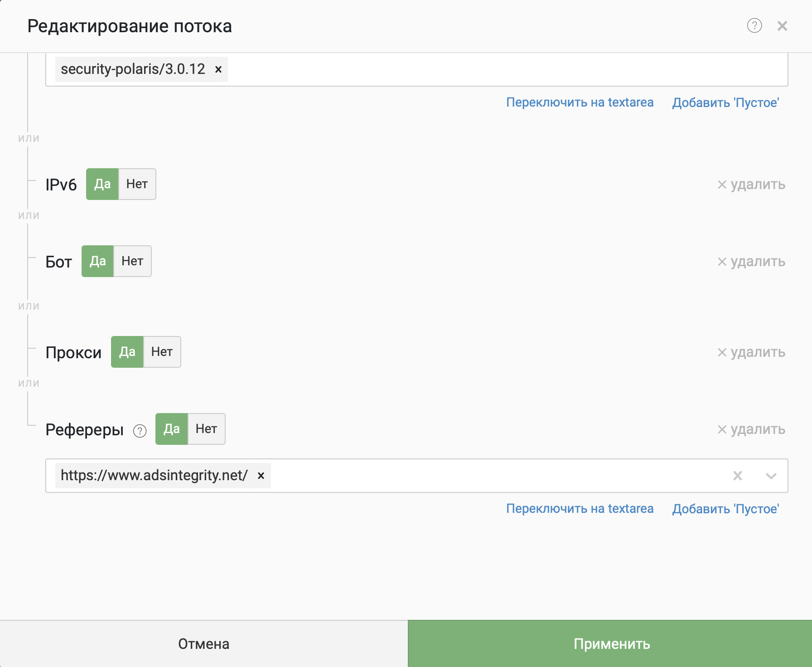
Task: Clear all values in the referrers field
Action: (x=737, y=476)
